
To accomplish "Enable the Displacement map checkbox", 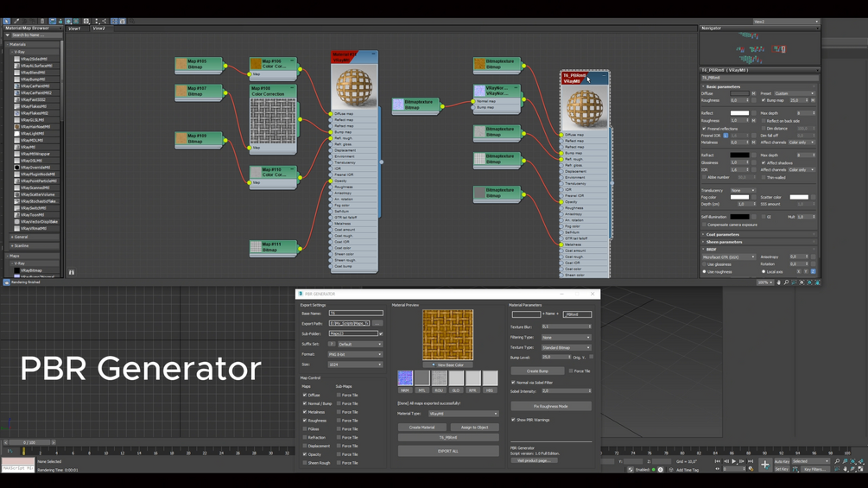I will click(x=305, y=446).
